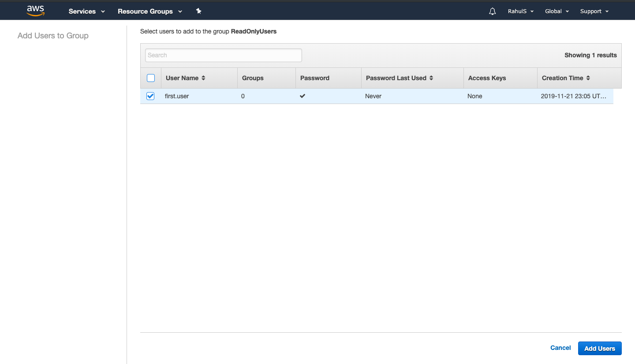Viewport: 635px width, 364px height.
Task: Click inside the Search users field
Action: point(223,55)
